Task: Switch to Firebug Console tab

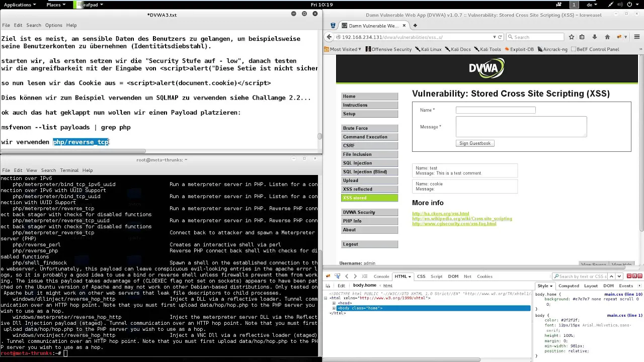Action: tap(381, 276)
